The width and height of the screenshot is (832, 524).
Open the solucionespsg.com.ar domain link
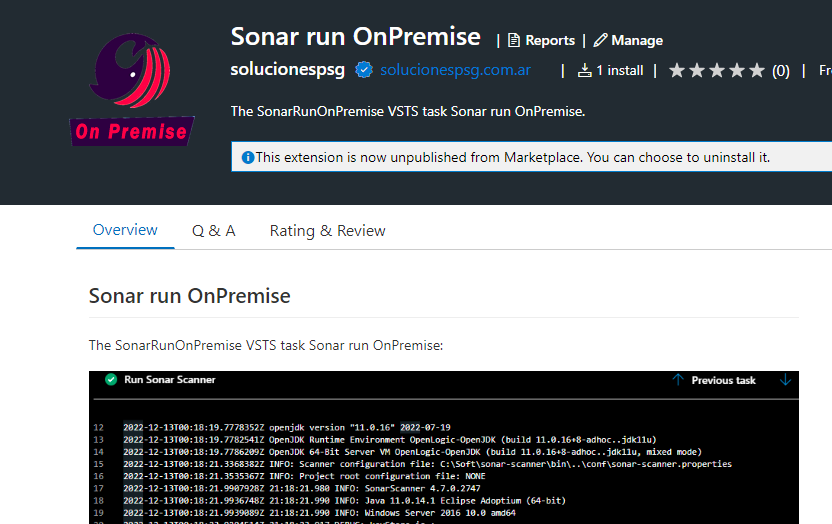(455, 70)
